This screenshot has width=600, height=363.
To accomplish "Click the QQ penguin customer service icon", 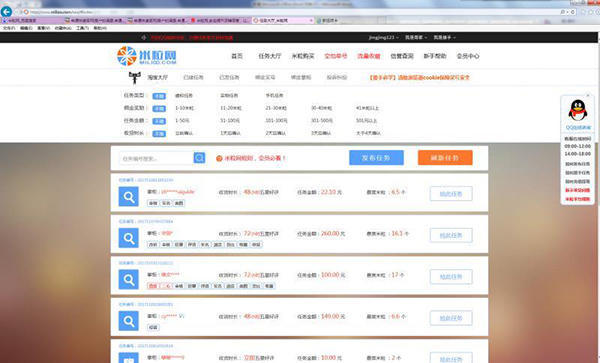I will 578,110.
